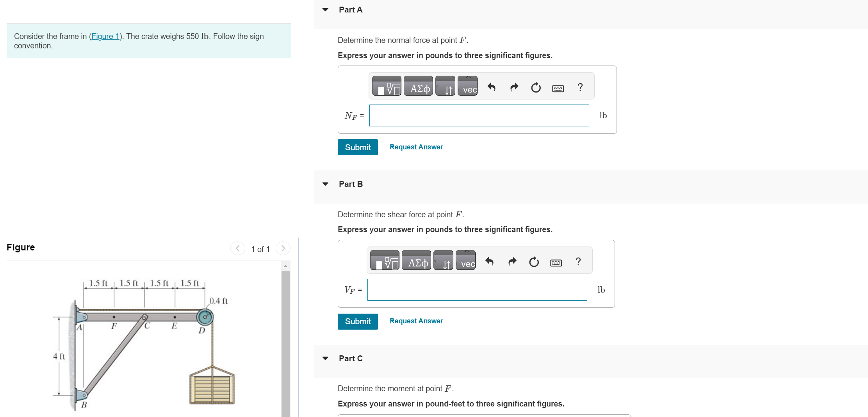Open help for Part B answer box
Screen dimensions: 868x417
click(578, 261)
